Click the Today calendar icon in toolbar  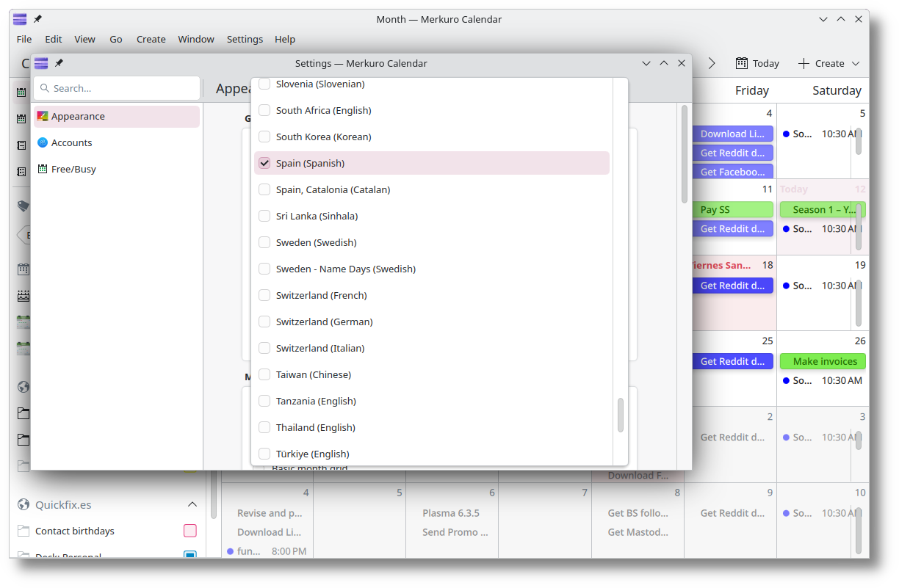tap(742, 64)
